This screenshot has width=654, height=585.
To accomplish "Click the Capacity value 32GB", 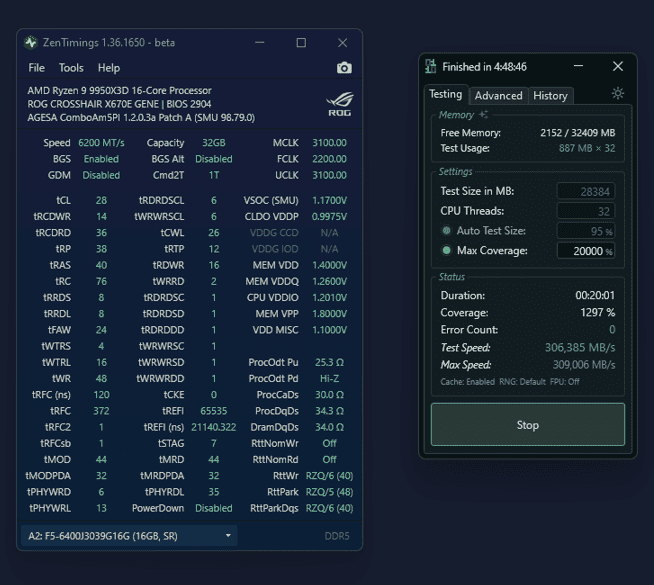I will [x=214, y=143].
